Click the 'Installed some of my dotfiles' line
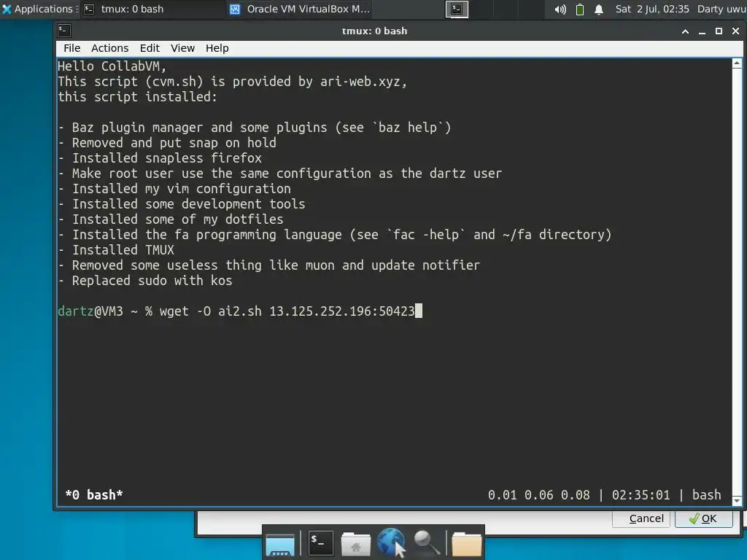747x560 pixels. coord(171,219)
